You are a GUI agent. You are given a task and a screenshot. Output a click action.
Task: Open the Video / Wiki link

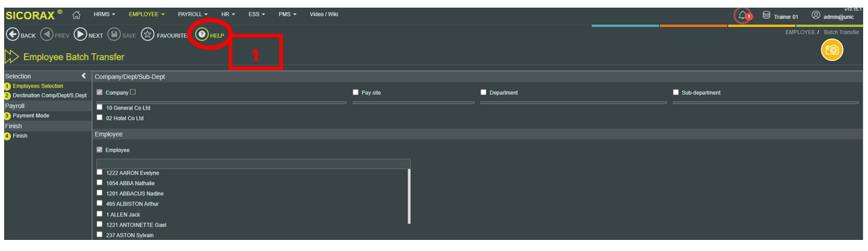[x=324, y=14]
